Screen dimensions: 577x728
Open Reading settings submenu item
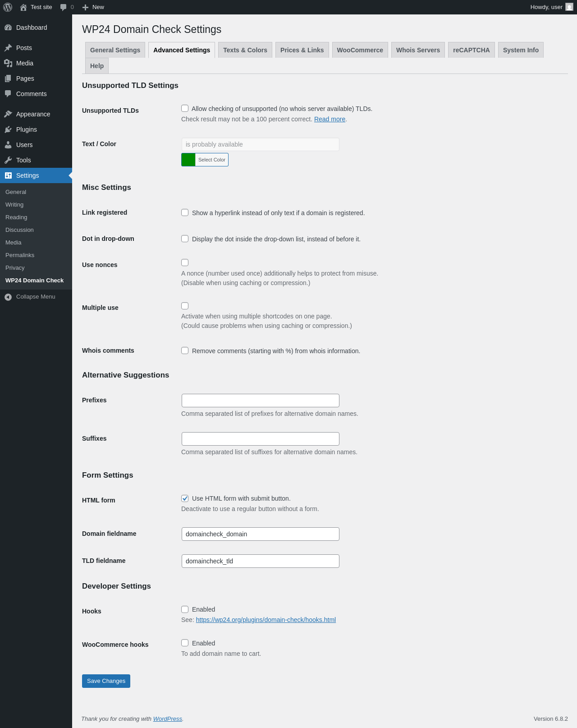click(36, 217)
